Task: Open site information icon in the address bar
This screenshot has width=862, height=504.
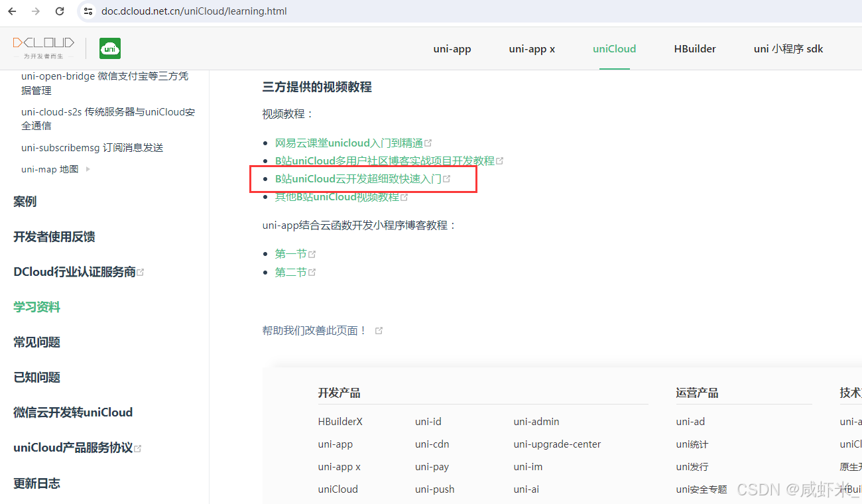Action: click(x=88, y=11)
